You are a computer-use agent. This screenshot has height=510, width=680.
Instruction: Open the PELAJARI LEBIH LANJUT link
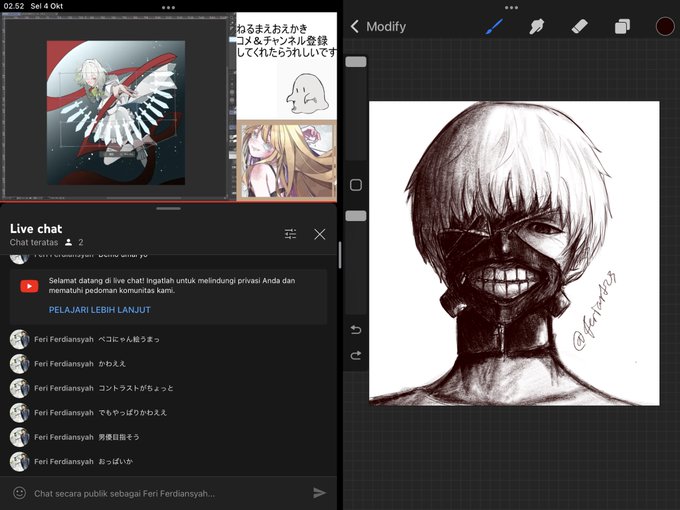pyautogui.click(x=100, y=310)
